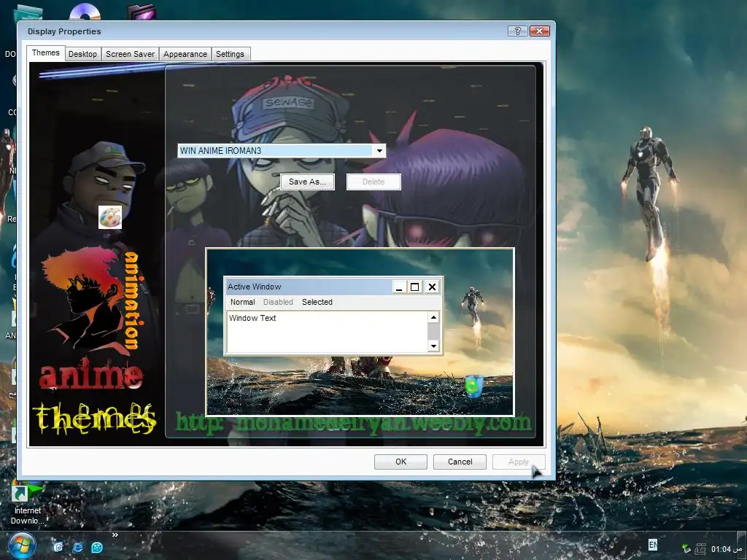Click Normal in preview menu bar
This screenshot has width=747, height=560.
pyautogui.click(x=242, y=302)
